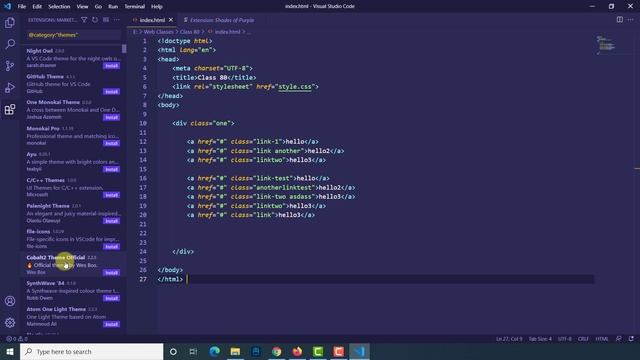Click the @category:"themes" search field

coord(73,35)
